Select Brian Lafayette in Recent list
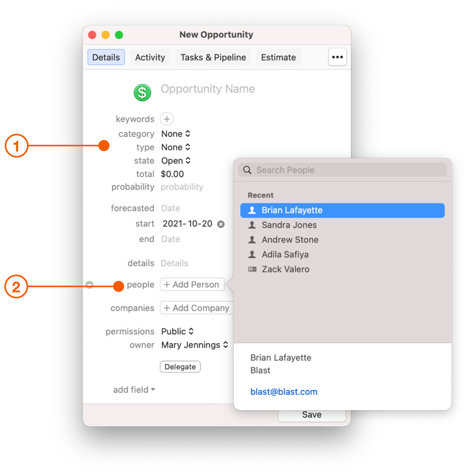 [x=342, y=210]
